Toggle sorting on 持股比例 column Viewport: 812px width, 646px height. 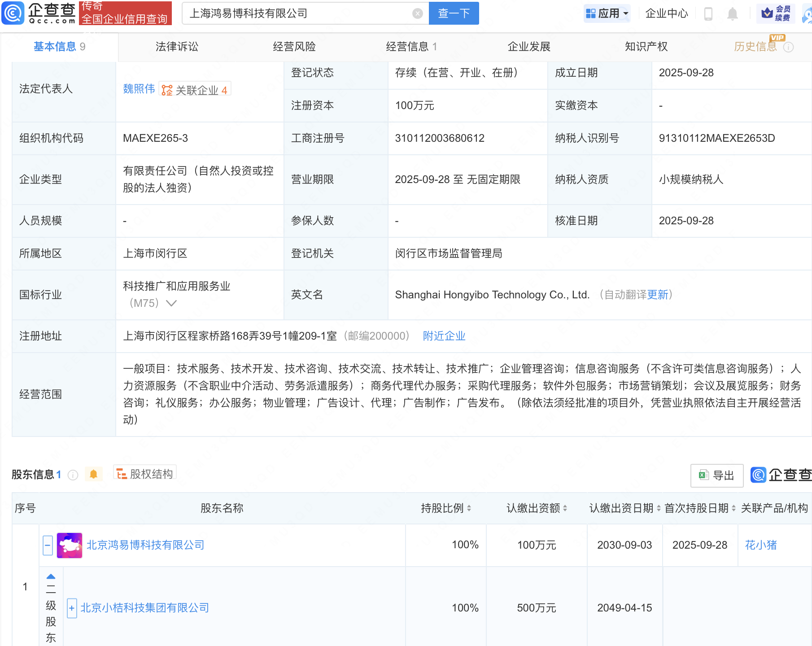tap(469, 508)
